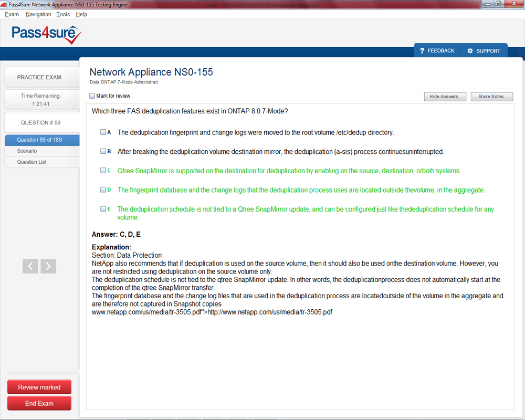Select answer option C checkbox
The height and width of the screenshot is (420, 525).
point(103,171)
